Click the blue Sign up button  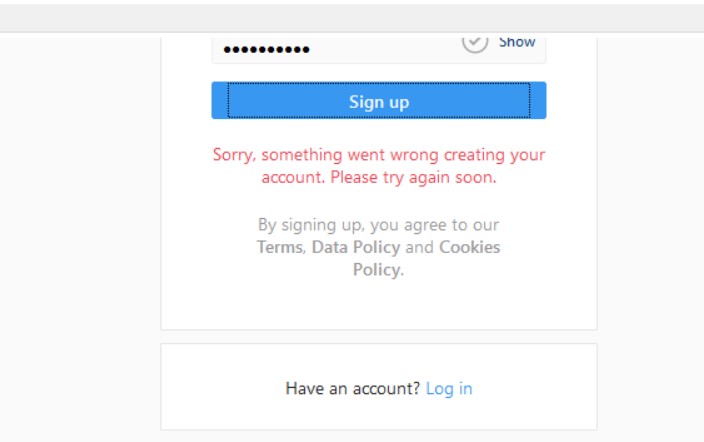(x=378, y=101)
